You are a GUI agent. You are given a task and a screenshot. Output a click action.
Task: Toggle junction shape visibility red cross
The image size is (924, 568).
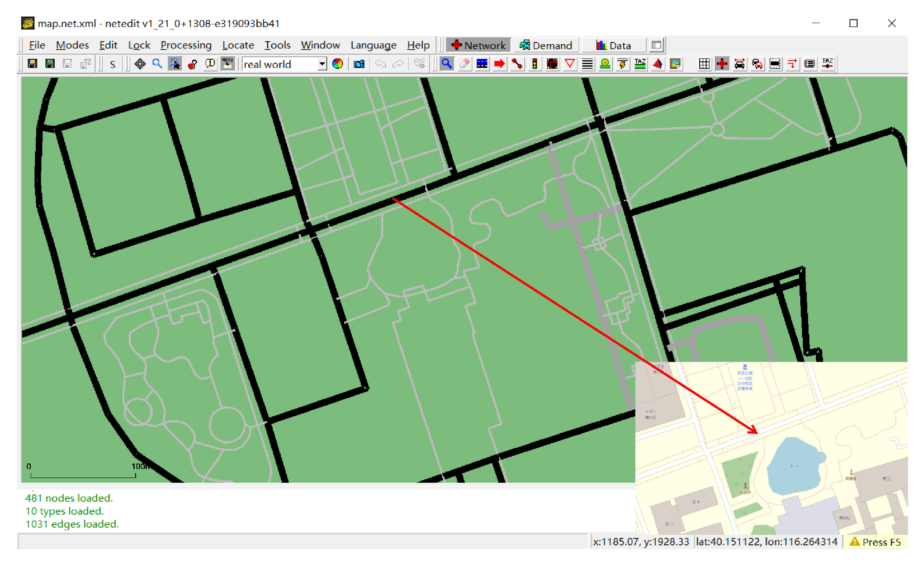(x=722, y=64)
